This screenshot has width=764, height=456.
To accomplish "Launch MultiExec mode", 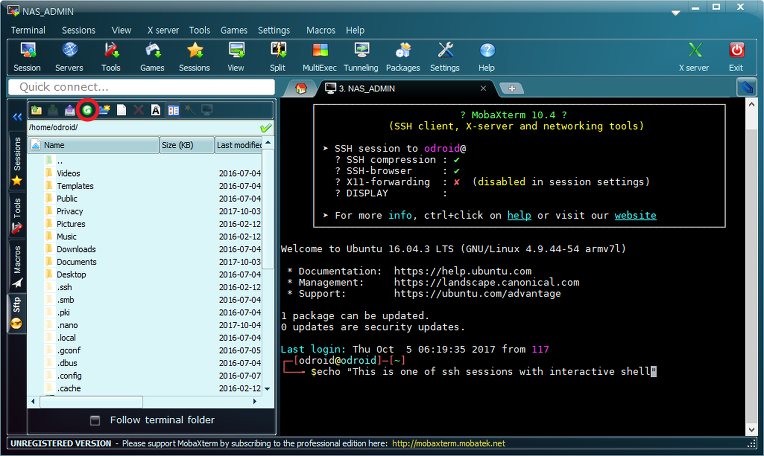I will pos(320,57).
